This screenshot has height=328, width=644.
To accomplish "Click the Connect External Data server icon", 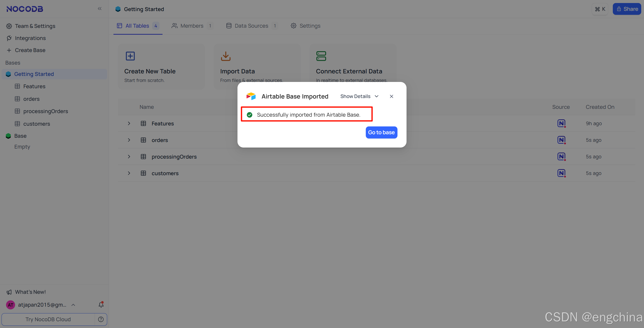I will pyautogui.click(x=321, y=56).
